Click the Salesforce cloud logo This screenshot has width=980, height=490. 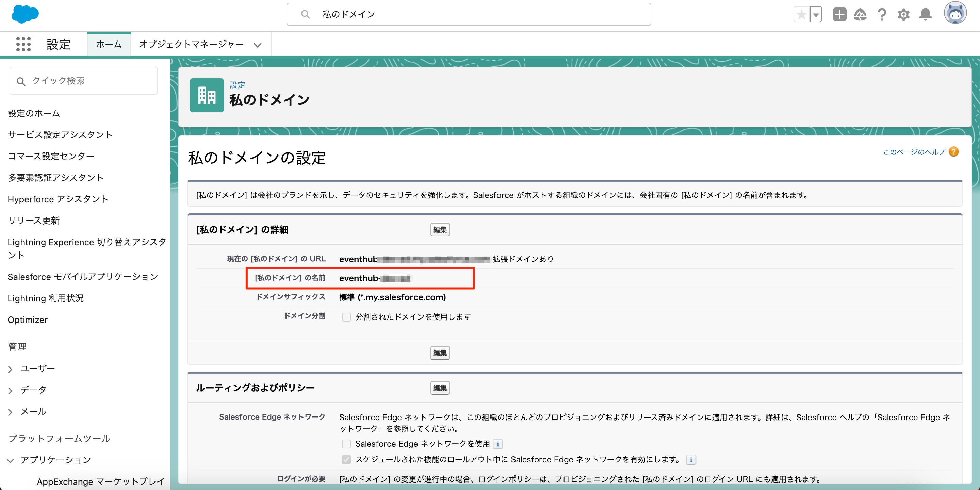click(25, 14)
